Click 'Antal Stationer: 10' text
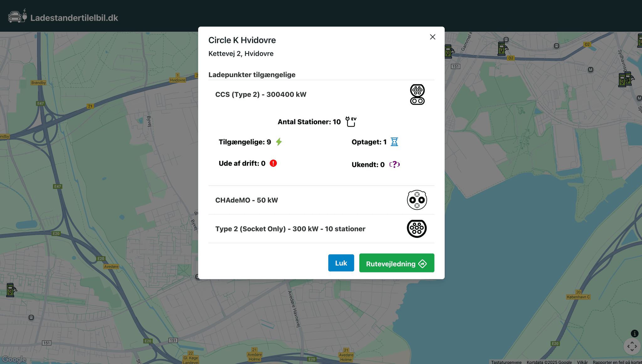Image resolution: width=642 pixels, height=364 pixels. click(309, 122)
